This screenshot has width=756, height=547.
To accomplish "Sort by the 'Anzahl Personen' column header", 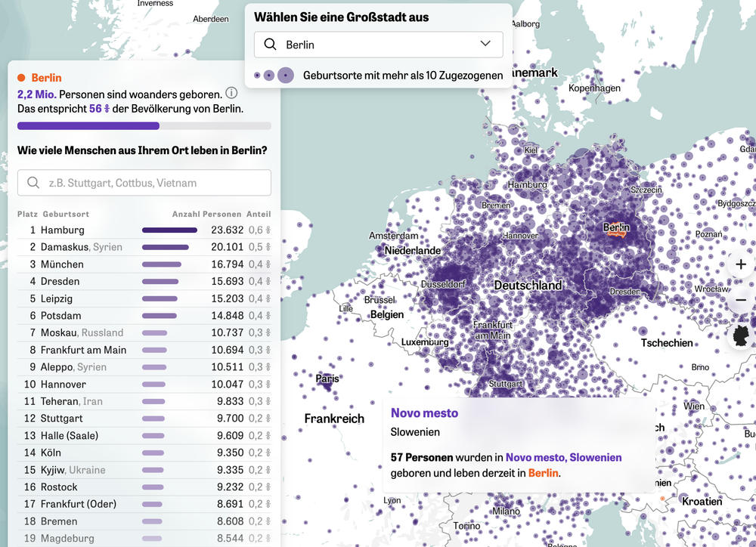I will [206, 214].
